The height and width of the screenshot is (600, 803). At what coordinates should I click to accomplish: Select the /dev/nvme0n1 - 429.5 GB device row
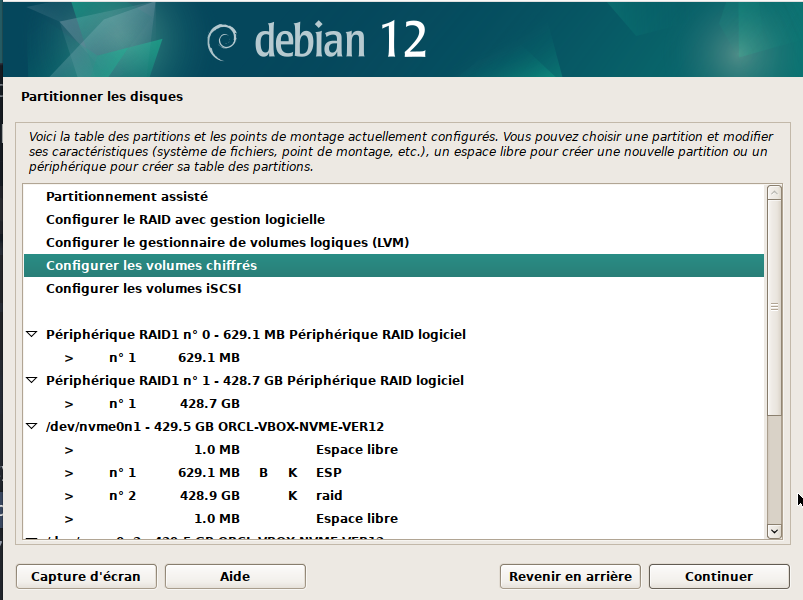click(394, 427)
